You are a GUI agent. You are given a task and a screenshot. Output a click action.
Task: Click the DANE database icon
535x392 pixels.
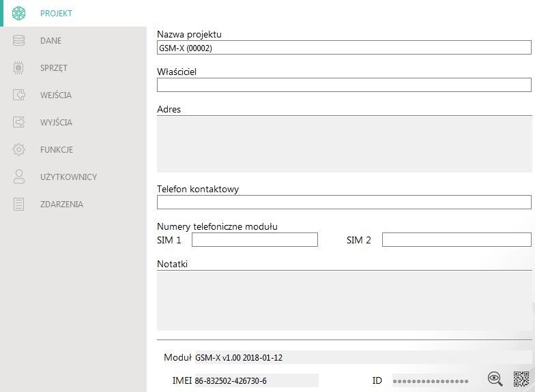19,41
